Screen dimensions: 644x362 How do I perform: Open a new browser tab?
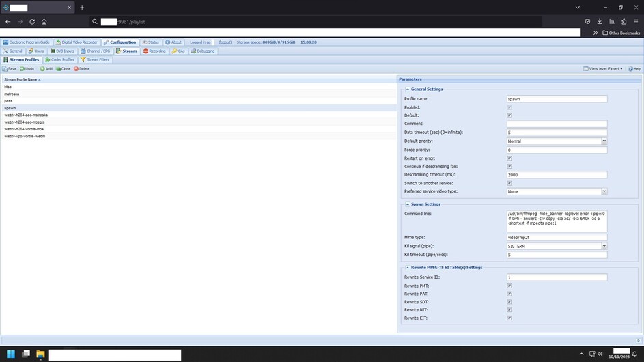pyautogui.click(x=82, y=8)
